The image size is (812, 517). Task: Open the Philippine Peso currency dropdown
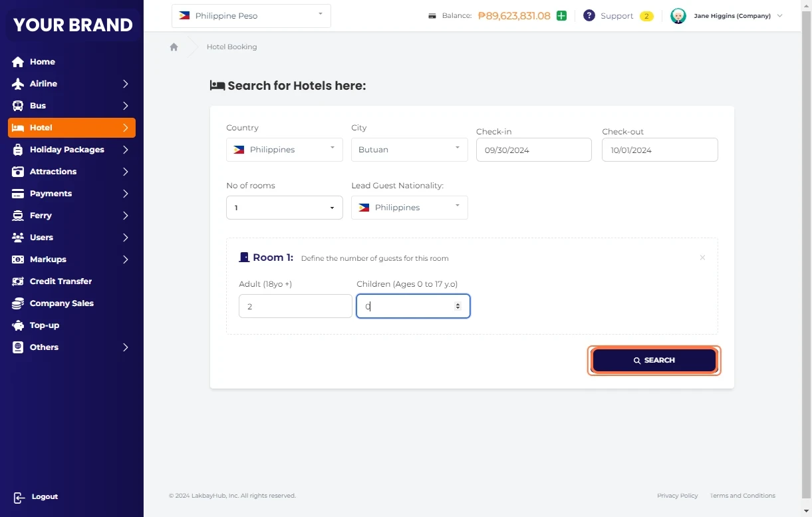pyautogui.click(x=251, y=16)
